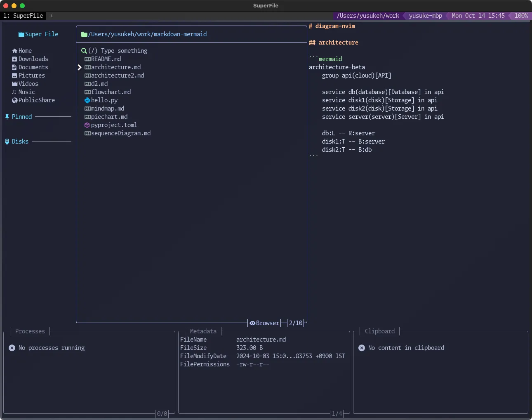The height and width of the screenshot is (420, 532).
Task: Open Documents in the sidebar
Action: (33, 67)
